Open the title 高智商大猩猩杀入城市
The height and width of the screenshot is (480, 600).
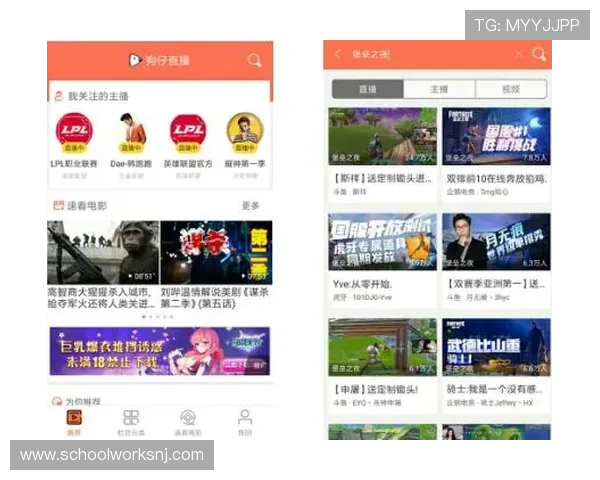(x=102, y=298)
